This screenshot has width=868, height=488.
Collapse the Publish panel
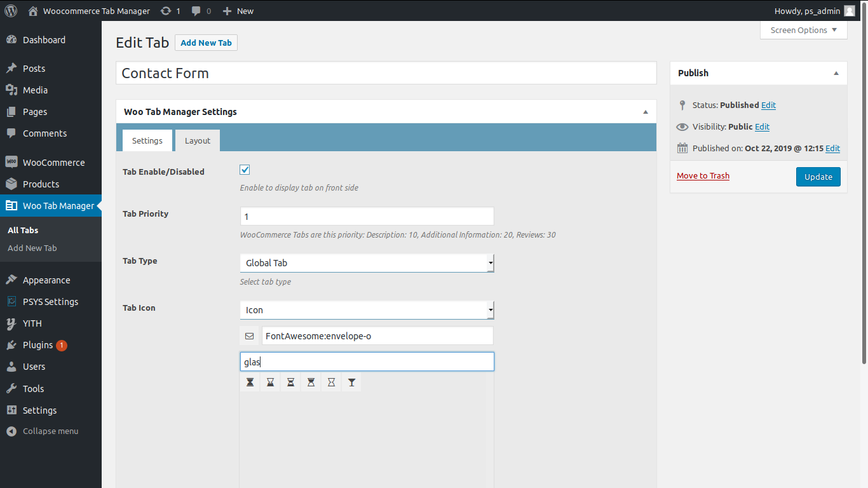(836, 73)
